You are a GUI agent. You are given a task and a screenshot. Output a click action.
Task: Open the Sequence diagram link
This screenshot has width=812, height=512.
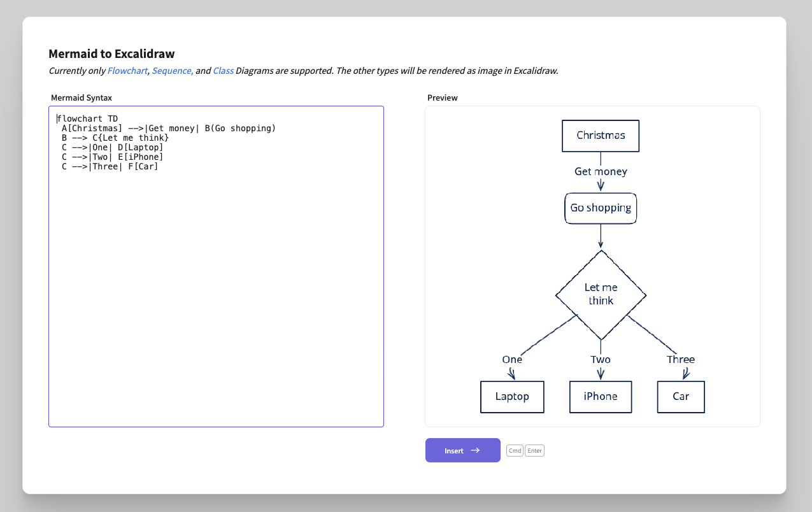173,71
